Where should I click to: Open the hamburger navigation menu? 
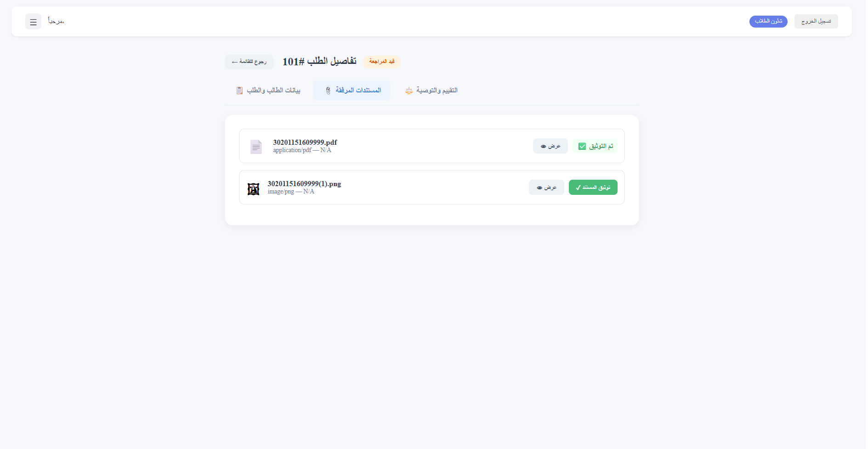(x=33, y=21)
